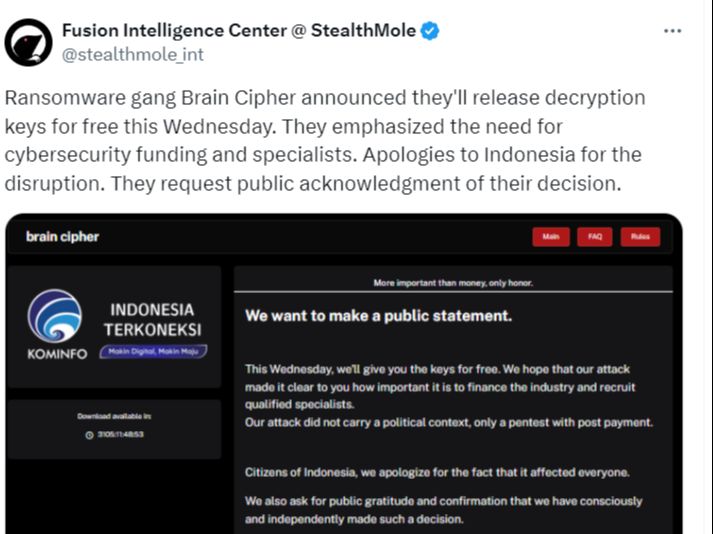
Task: Click the red Main button
Action: 551,237
